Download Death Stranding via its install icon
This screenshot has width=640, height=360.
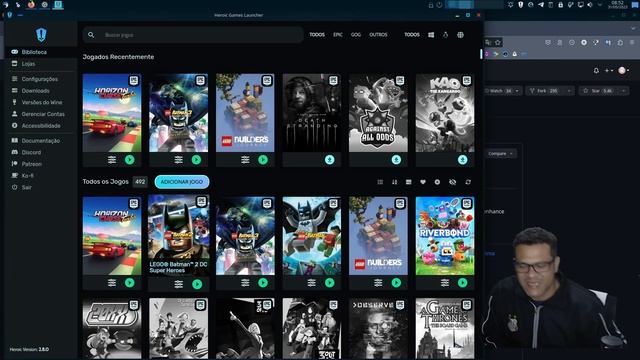(329, 160)
